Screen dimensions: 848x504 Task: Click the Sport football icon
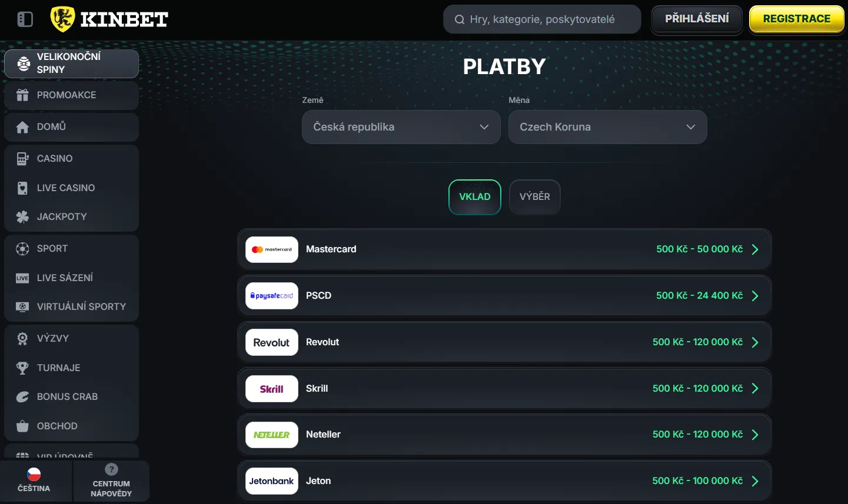tap(21, 248)
